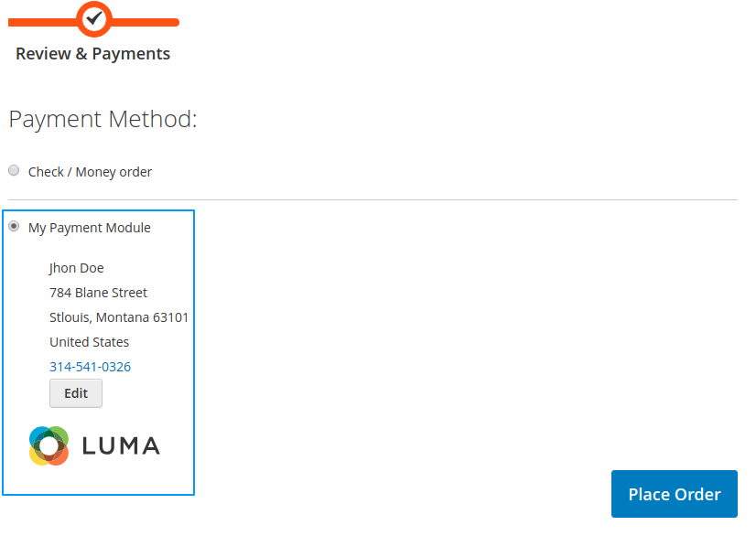Viewport: 756px width, 536px height.
Task: Click the Luma logo
Action: (94, 445)
